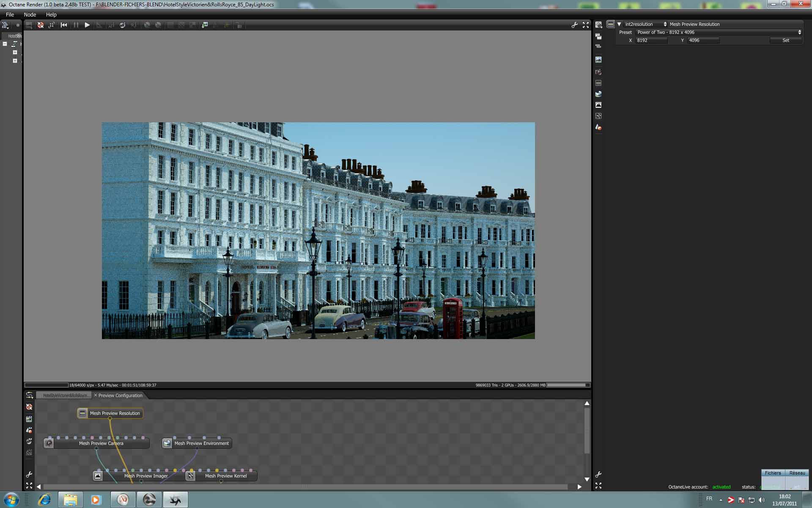Image resolution: width=812 pixels, height=508 pixels.
Task: Open the Preset resolution dropdown
Action: pos(718,33)
